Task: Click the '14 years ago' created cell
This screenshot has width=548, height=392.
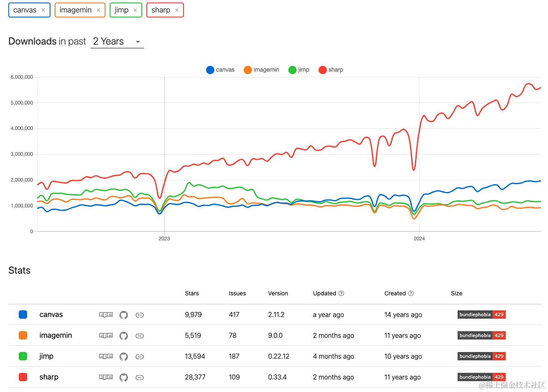Action: [403, 315]
